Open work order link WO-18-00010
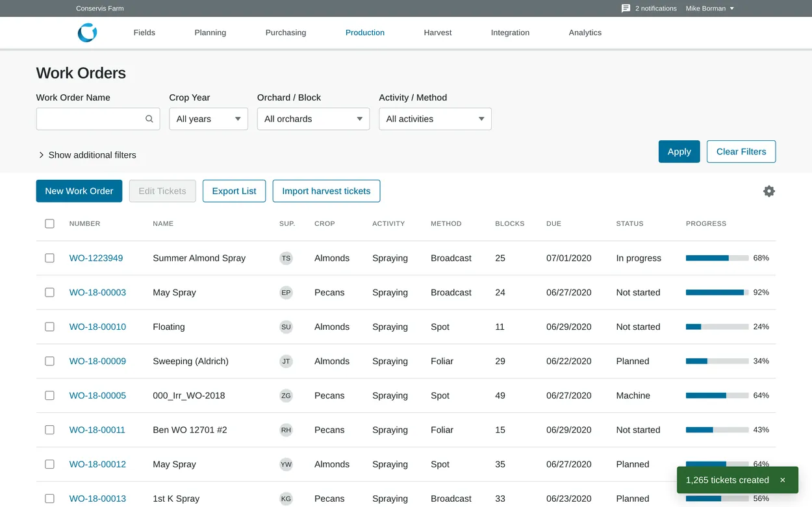 [x=97, y=327]
